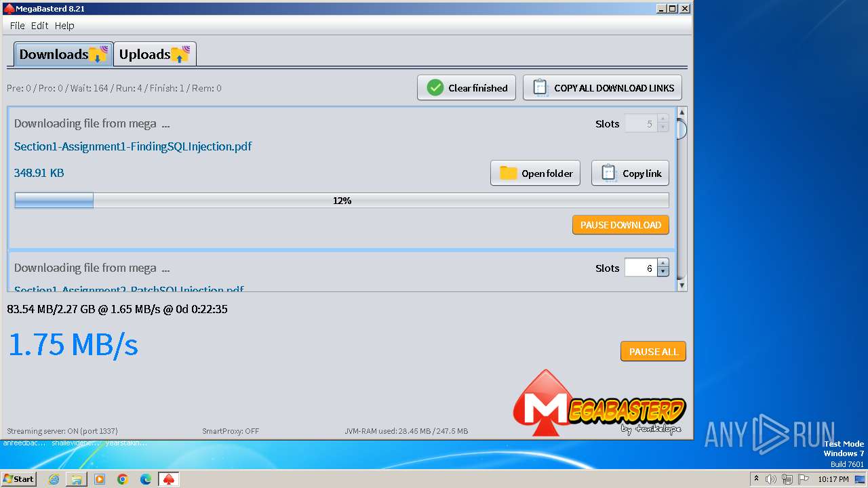This screenshot has width=868, height=488.
Task: Click the download list scrollbar thumb
Action: pyautogui.click(x=682, y=129)
